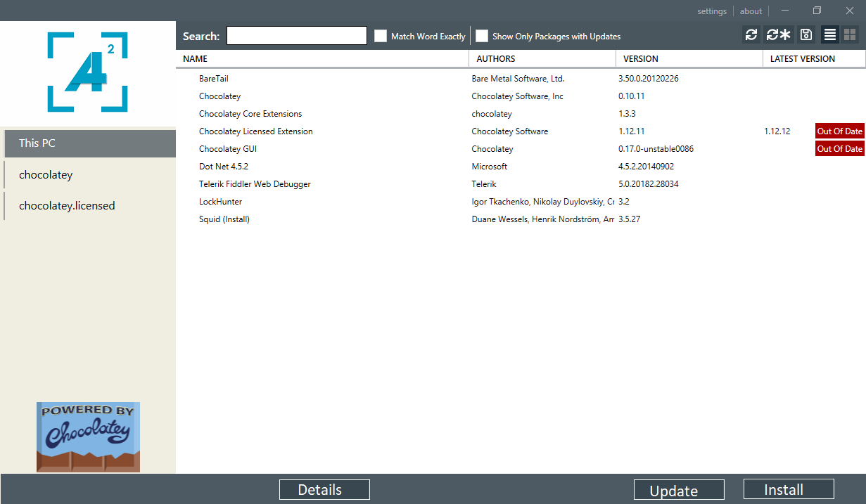Select the BareTail package row
Image resolution: width=866 pixels, height=504 pixels.
[x=521, y=79]
